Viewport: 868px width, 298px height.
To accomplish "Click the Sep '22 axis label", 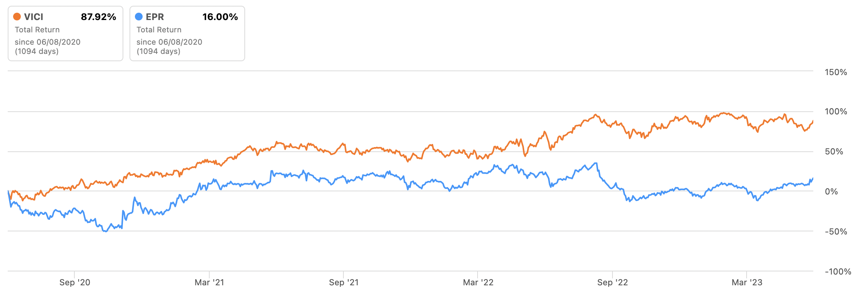I will click(612, 283).
